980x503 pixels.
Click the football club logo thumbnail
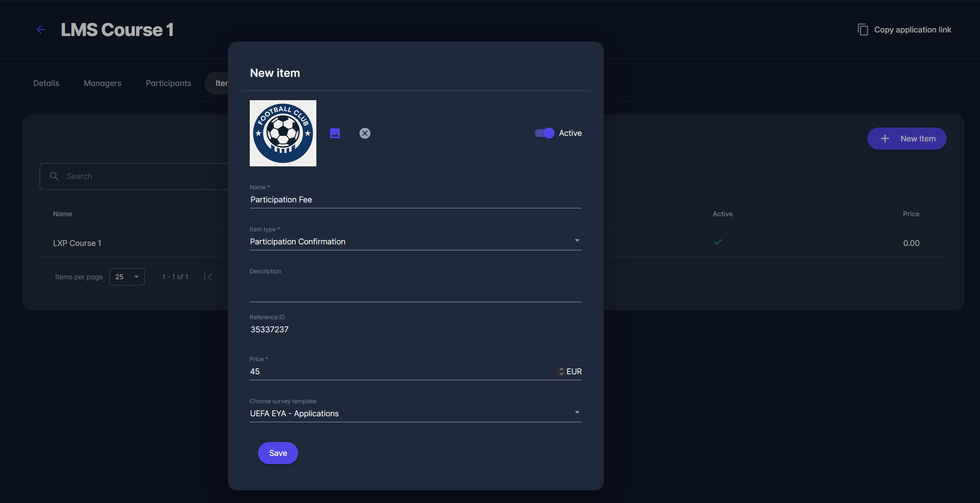point(283,133)
